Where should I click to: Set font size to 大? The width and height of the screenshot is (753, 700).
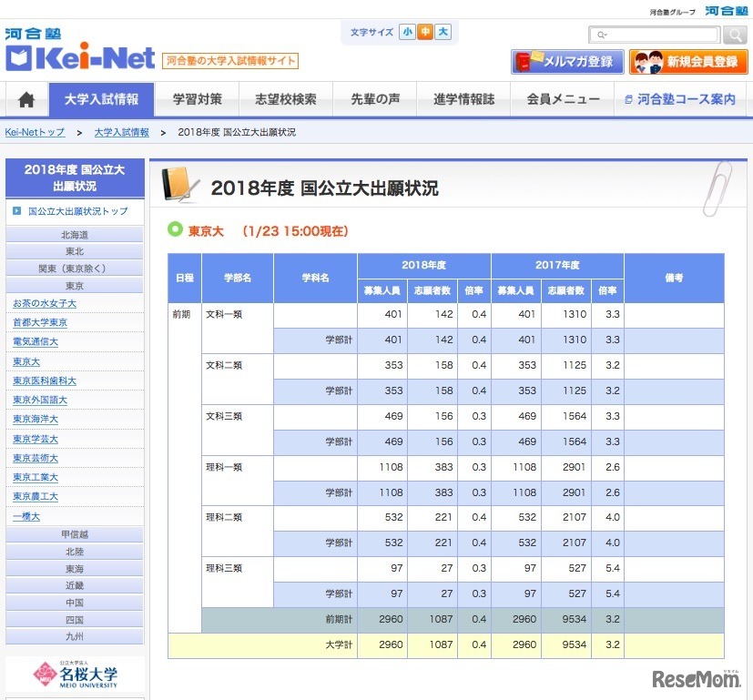pos(443,31)
